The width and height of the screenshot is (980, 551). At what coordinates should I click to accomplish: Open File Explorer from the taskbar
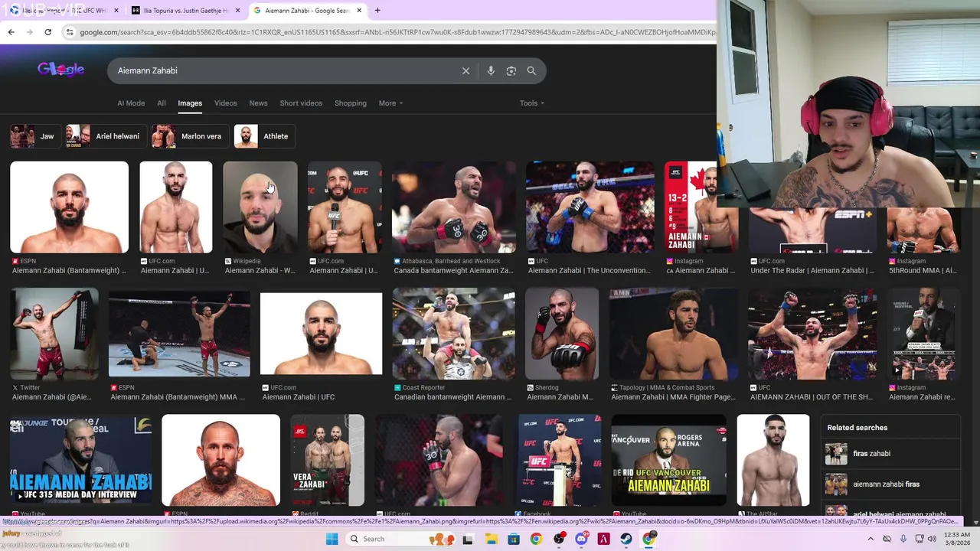[x=491, y=539]
